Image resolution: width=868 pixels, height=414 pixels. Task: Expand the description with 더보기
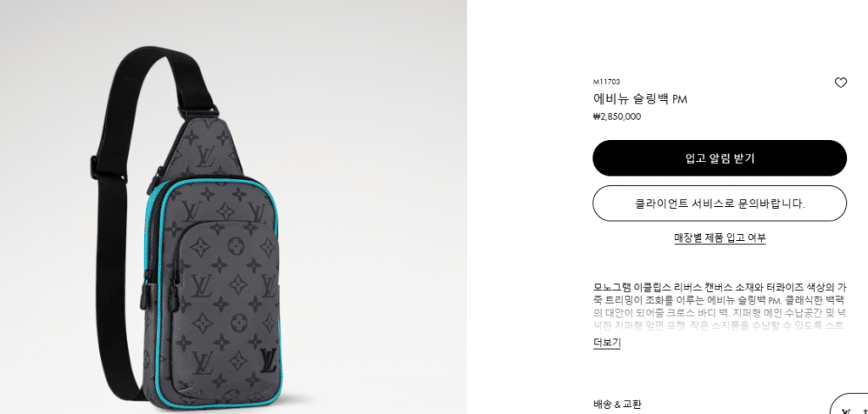(x=607, y=343)
